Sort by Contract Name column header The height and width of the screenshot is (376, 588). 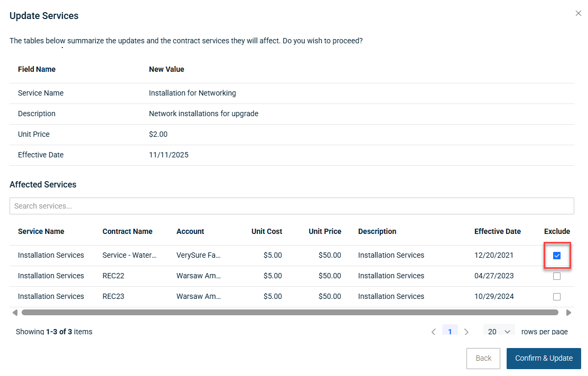pos(127,231)
